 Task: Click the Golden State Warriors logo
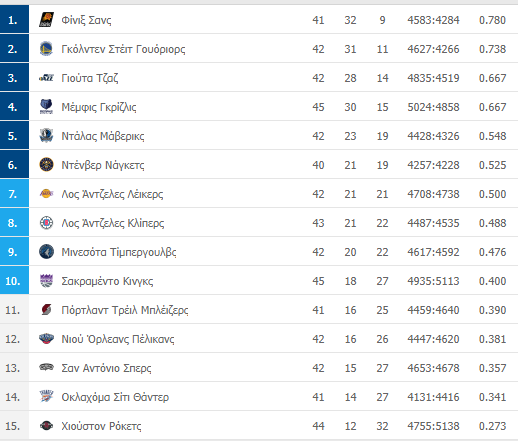pos(46,49)
